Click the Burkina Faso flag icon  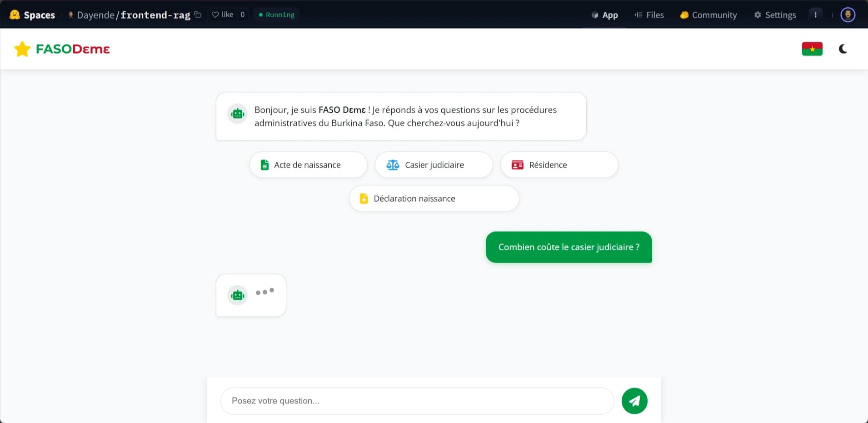click(x=812, y=49)
